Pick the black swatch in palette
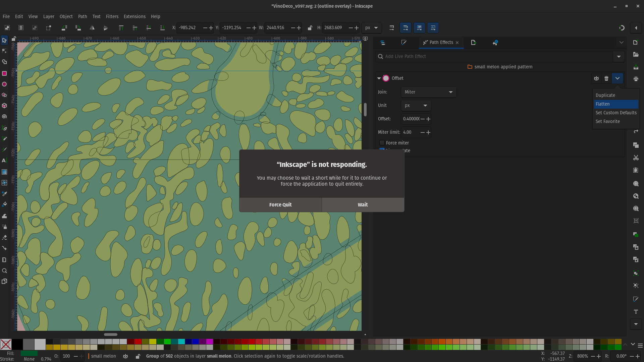This screenshot has height=362, width=644. (x=17, y=344)
